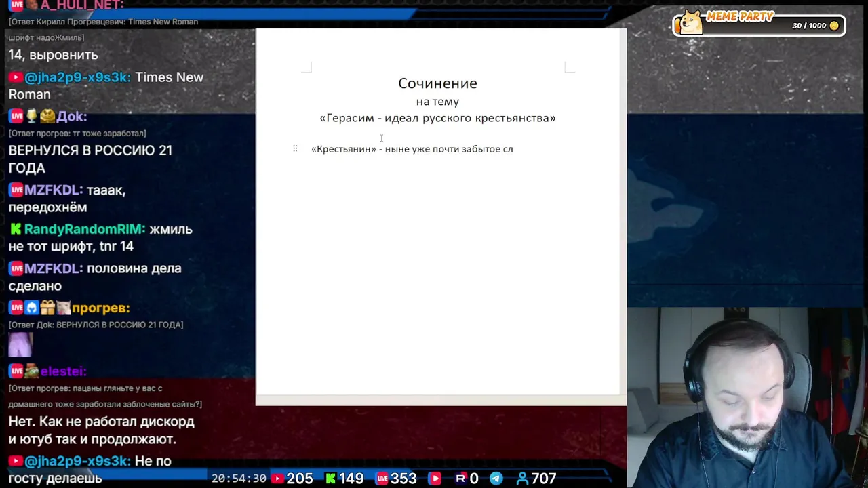Click LIVE badge before 'MZFKDL: тааак'
This screenshot has width=868, height=488.
click(x=16, y=190)
